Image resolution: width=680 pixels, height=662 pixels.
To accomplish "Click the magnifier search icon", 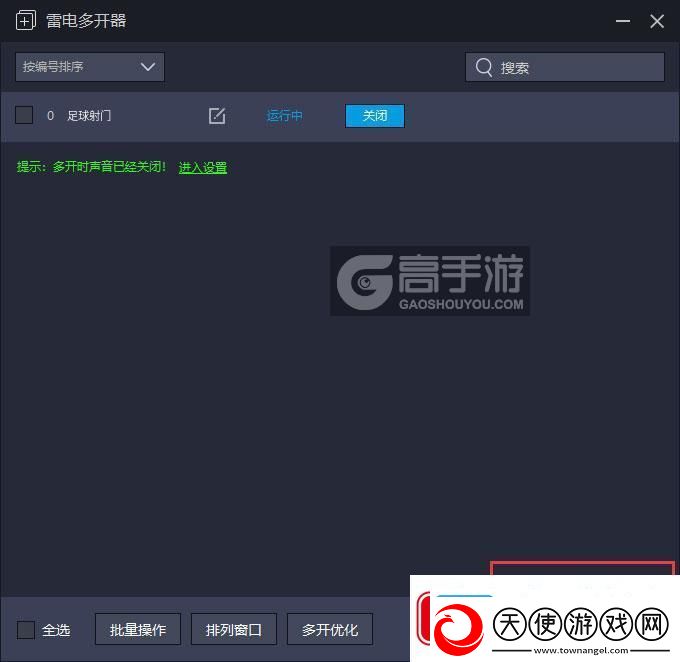I will click(x=484, y=67).
